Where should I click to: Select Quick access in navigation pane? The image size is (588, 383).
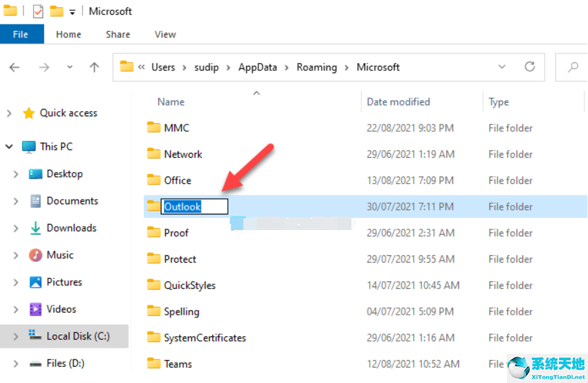pos(68,113)
